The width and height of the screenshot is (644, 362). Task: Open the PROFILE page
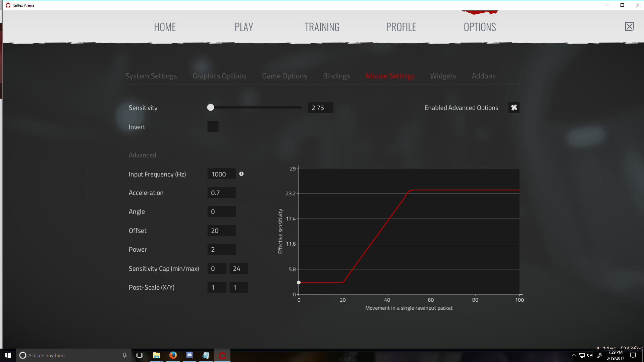401,27
